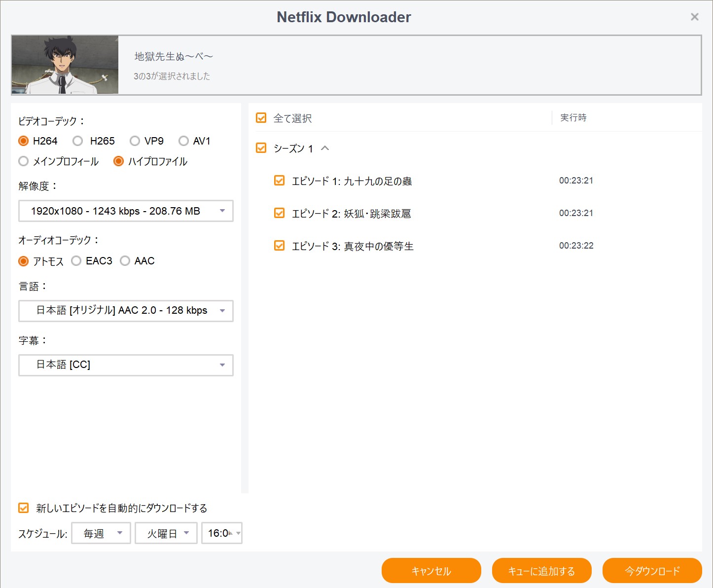Click the キャンセル button
The height and width of the screenshot is (588, 713).
(431, 571)
